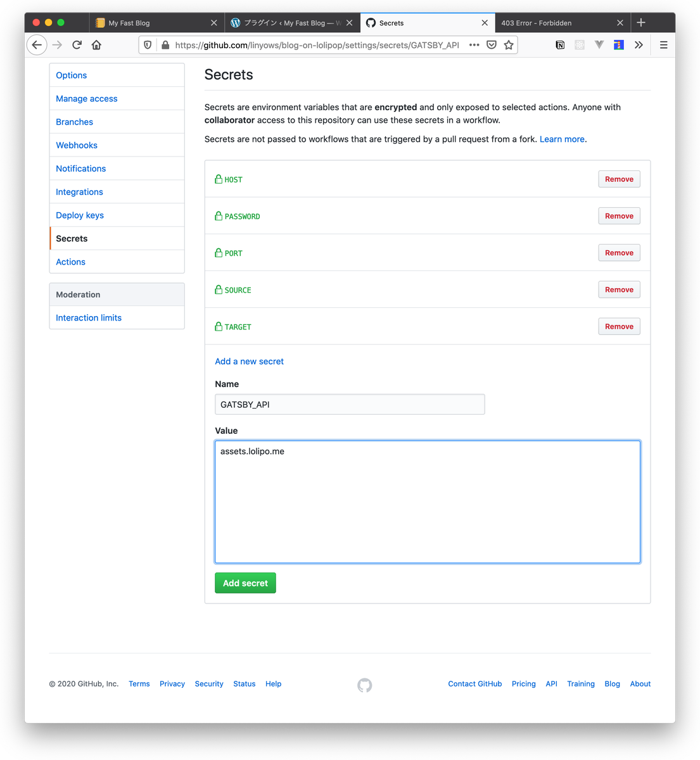Go back with the browser back arrow
This screenshot has width=700, height=760.
[x=37, y=45]
